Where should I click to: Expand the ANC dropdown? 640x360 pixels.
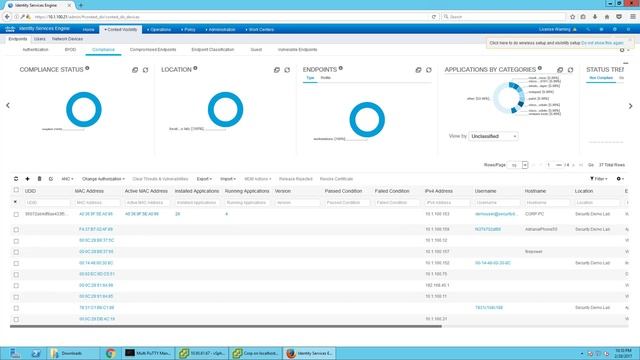[67, 179]
